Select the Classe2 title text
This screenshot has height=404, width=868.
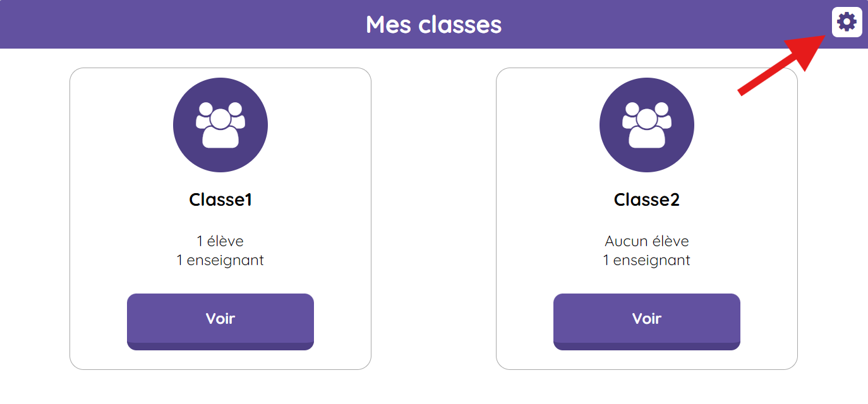[x=647, y=200]
